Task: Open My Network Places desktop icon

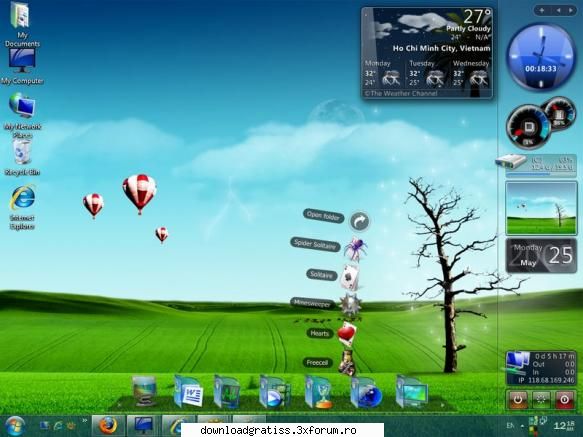Action: [22, 115]
